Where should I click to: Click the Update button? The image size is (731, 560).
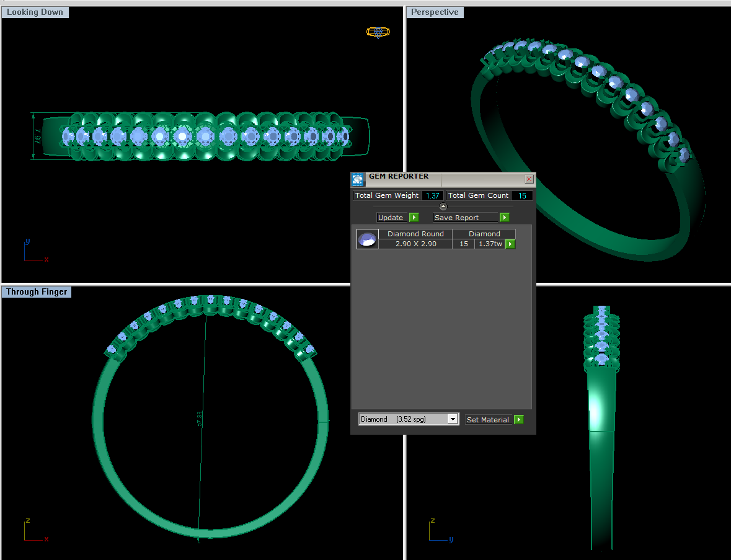click(x=392, y=218)
